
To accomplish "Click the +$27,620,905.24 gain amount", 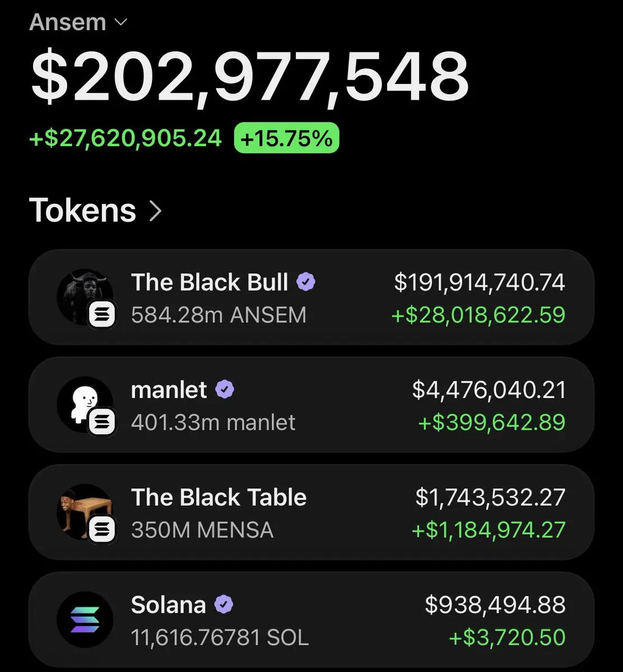I will coord(125,138).
